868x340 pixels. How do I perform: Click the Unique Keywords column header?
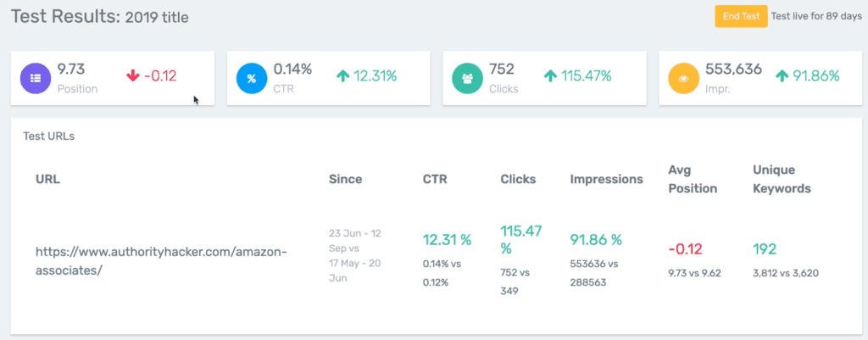click(x=782, y=179)
